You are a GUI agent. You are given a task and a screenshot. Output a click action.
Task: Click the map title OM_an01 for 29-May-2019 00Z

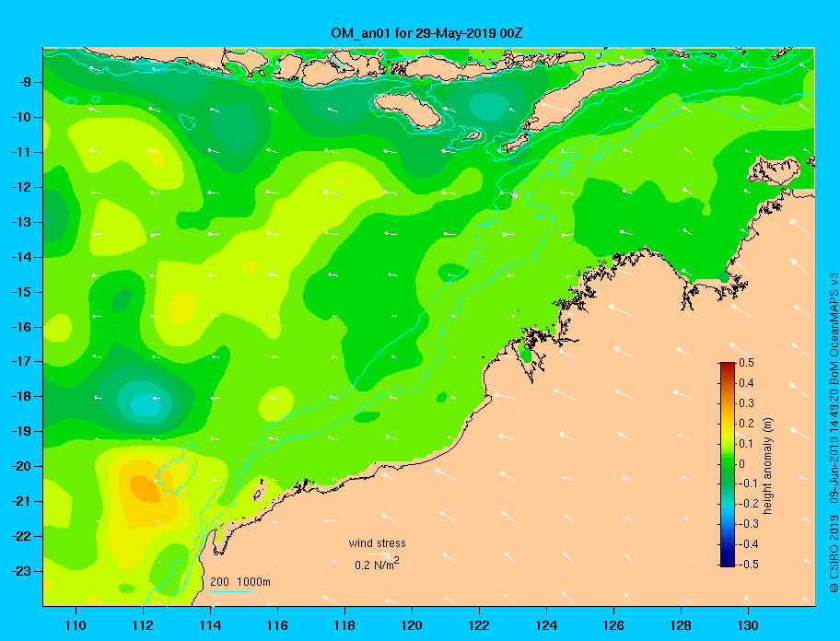tap(426, 33)
